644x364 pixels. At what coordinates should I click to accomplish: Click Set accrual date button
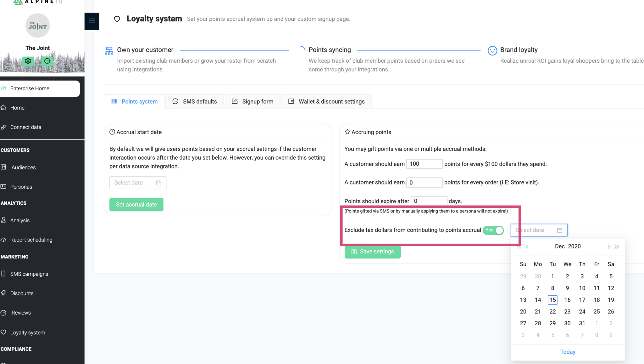[136, 204]
